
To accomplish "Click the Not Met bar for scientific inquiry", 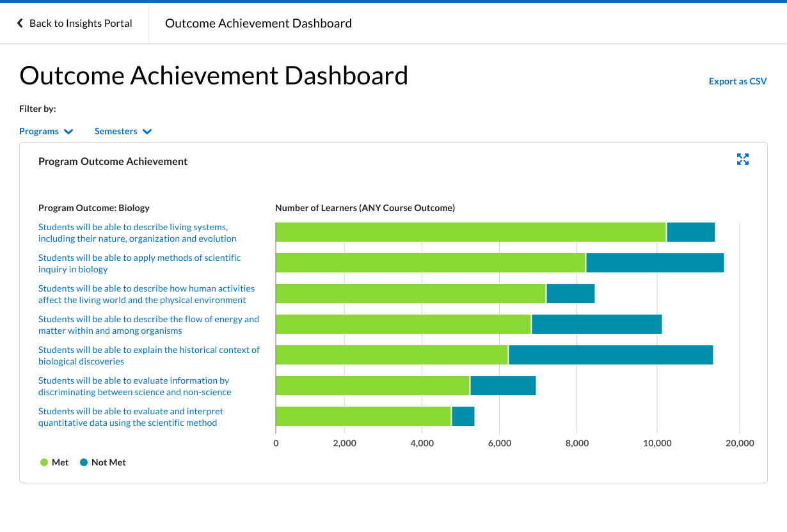I will [x=655, y=263].
